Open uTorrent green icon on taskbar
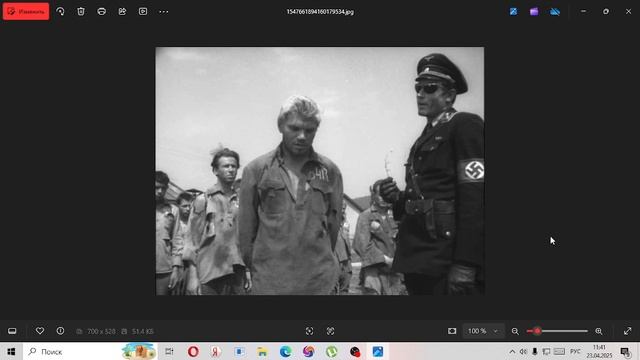Viewport: 640px width, 360px height. pos(331,351)
